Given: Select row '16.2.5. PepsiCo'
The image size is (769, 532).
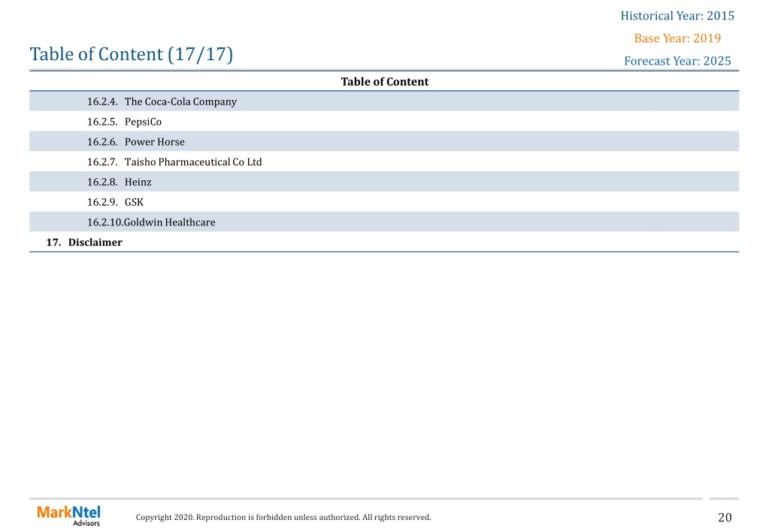Looking at the screenshot, I should click(384, 122).
